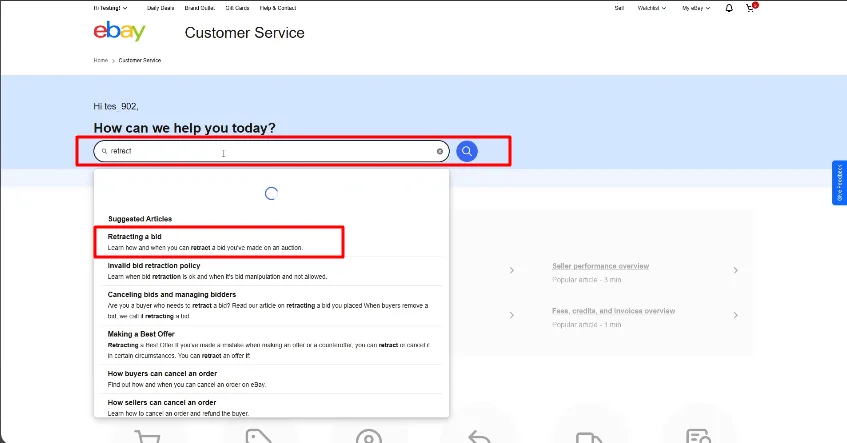Click the delivery truck category icon at the bottom

tap(589, 437)
